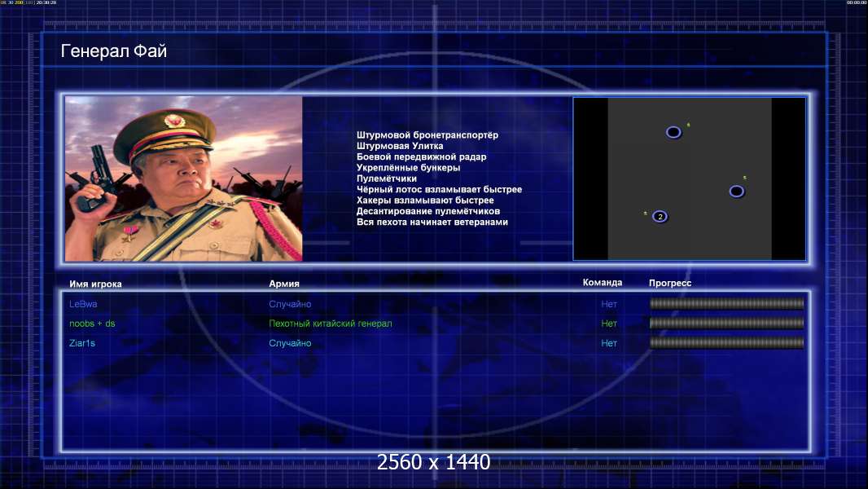Viewport: 868px width, 489px height.
Task: Select the topmost start position circle on map
Action: click(x=673, y=132)
